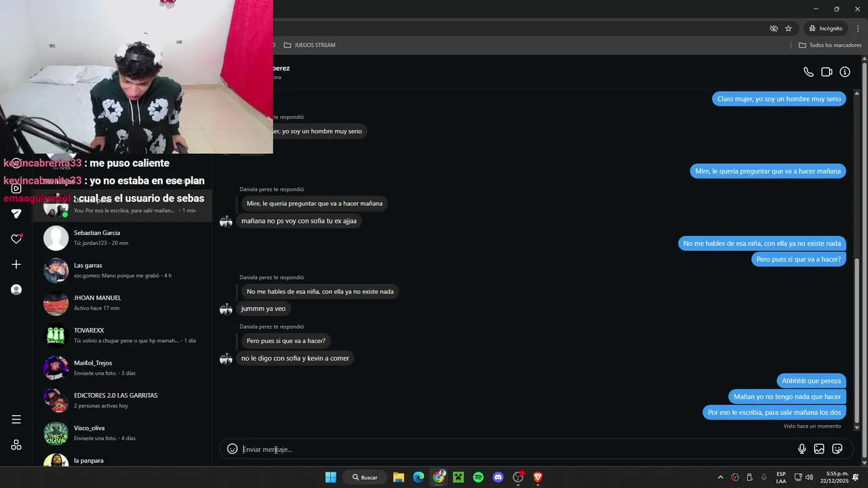Open the Windows Start menu

coord(330,477)
